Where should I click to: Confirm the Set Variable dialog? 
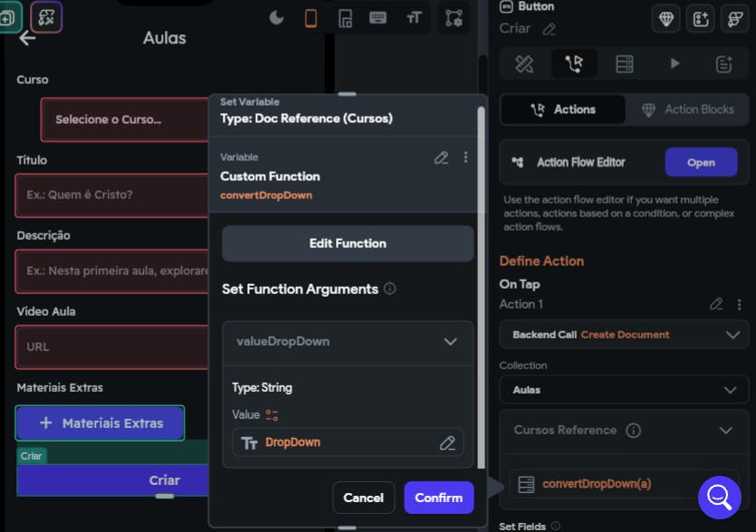(438, 497)
